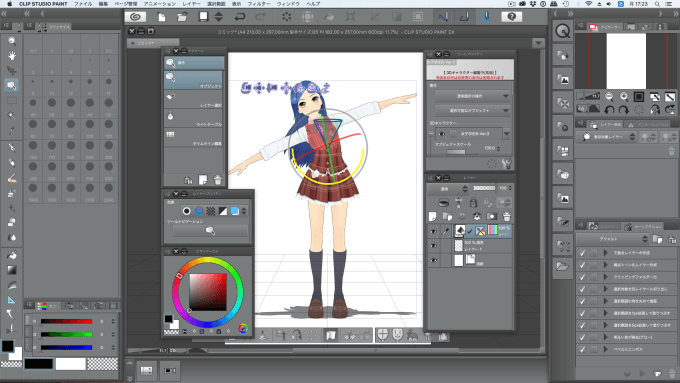Open canvas tab list dropdown arrow
Viewport: 680px width, 383px height.
coord(538,43)
